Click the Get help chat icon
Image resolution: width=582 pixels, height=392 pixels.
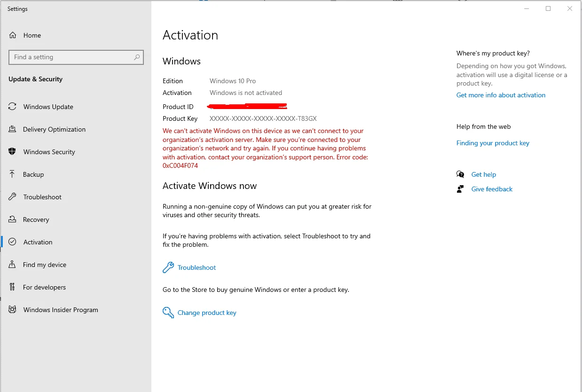(x=460, y=174)
